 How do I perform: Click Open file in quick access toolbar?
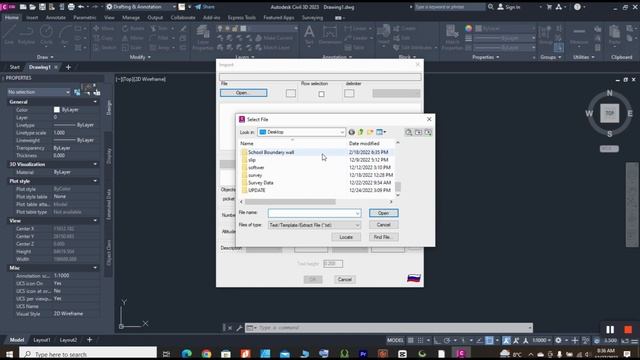33,7
